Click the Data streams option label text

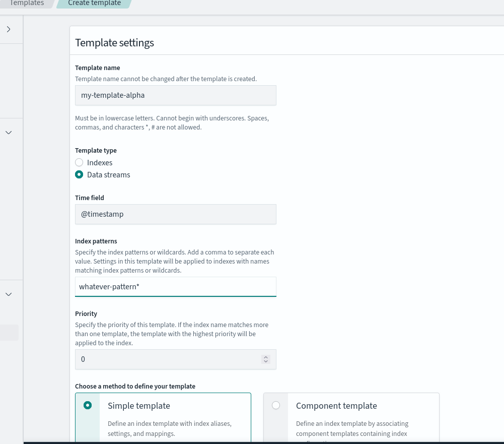pyautogui.click(x=108, y=175)
